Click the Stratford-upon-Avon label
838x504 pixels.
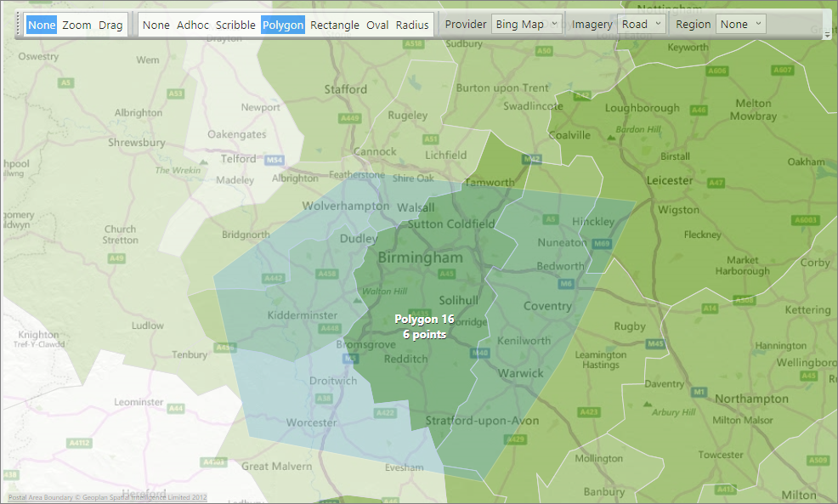482,421
